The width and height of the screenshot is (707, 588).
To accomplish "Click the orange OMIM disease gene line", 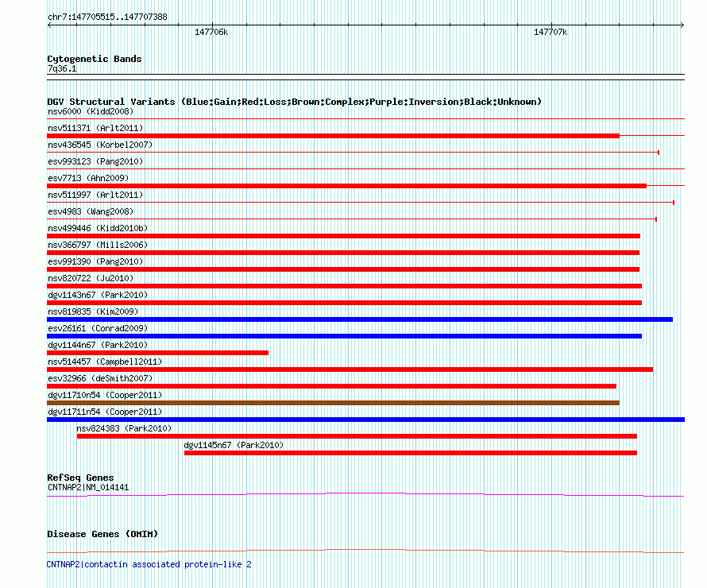I will click(365, 551).
